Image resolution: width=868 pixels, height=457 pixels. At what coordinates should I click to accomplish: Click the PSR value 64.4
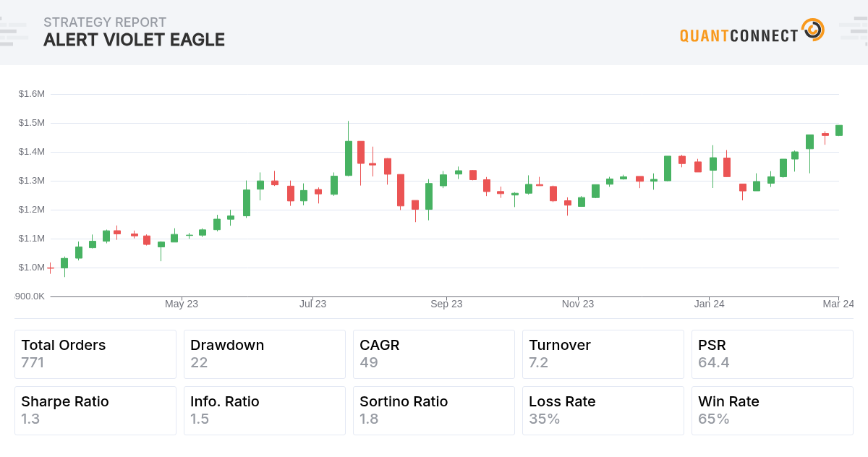(x=714, y=362)
